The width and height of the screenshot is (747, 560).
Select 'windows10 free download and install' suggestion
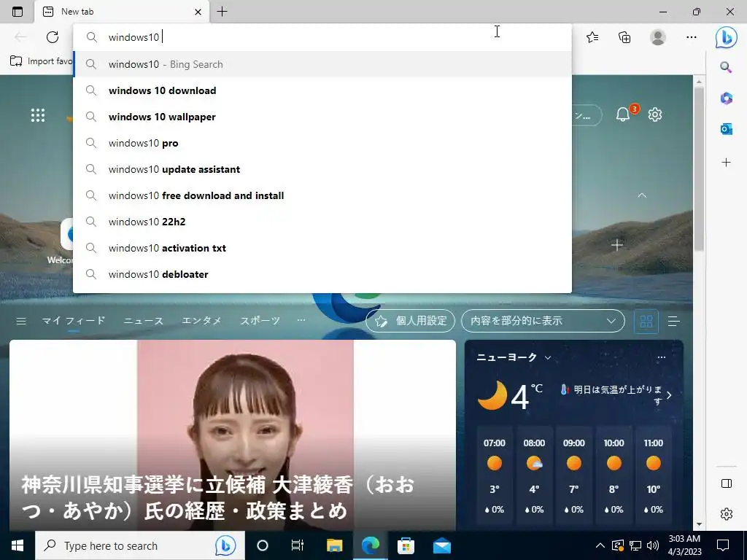pos(322,195)
